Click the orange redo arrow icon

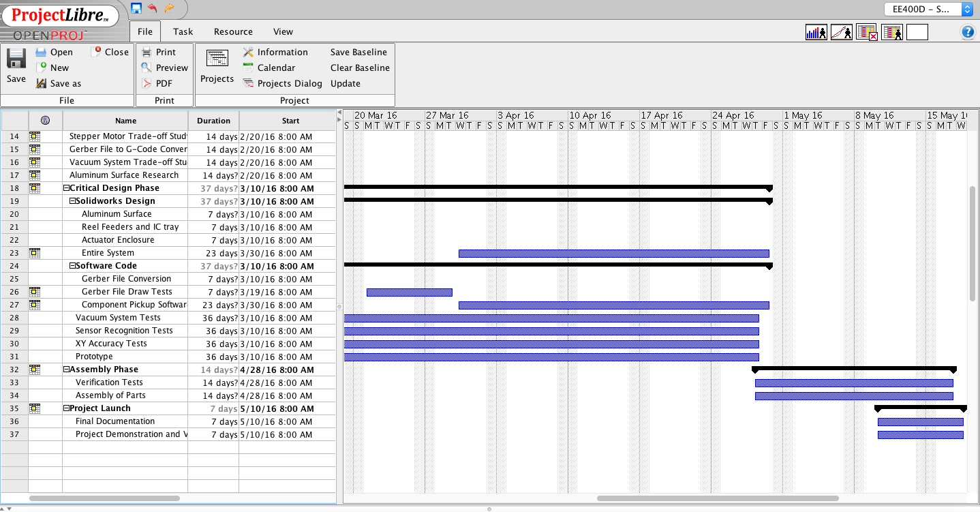point(169,8)
